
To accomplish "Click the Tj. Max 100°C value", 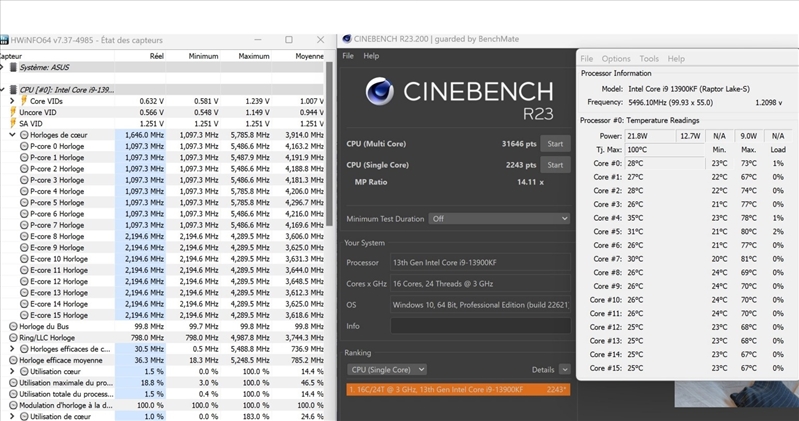I will [636, 149].
